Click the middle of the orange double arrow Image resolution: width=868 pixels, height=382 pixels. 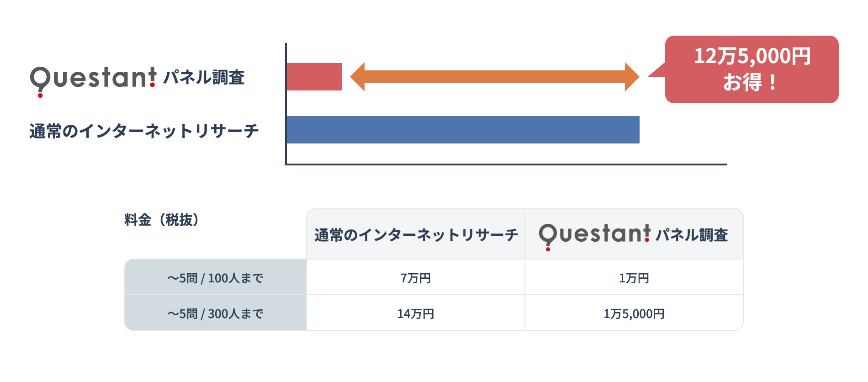495,77
